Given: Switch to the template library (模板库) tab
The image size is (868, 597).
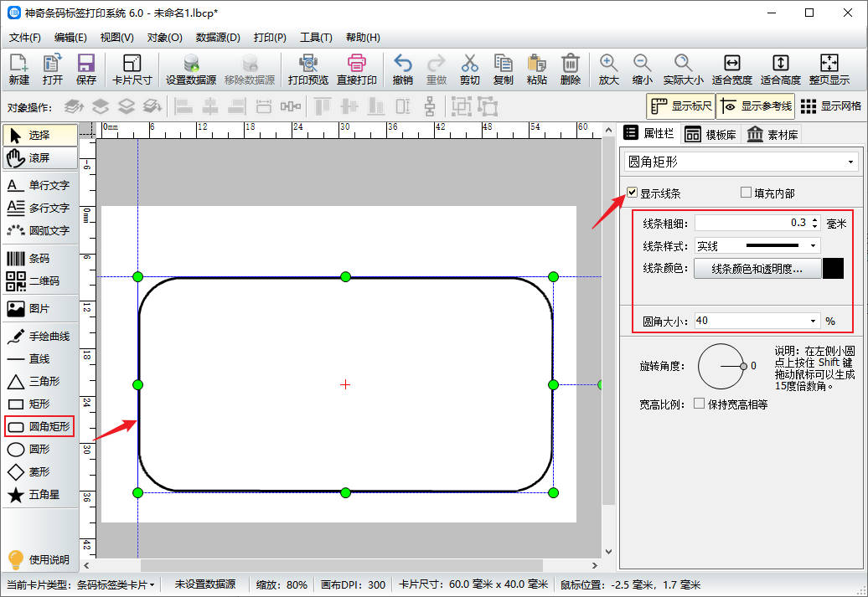Looking at the screenshot, I should pos(710,134).
